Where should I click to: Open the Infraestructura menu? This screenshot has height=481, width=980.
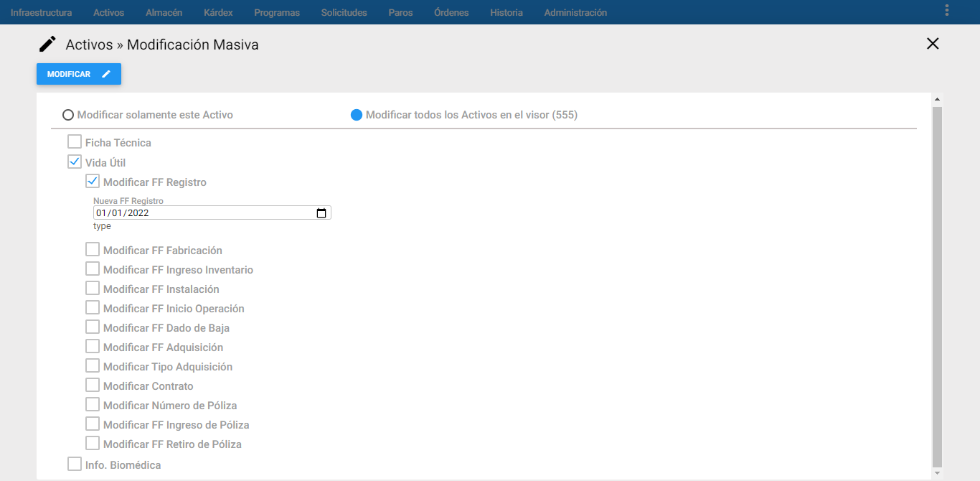[41, 12]
